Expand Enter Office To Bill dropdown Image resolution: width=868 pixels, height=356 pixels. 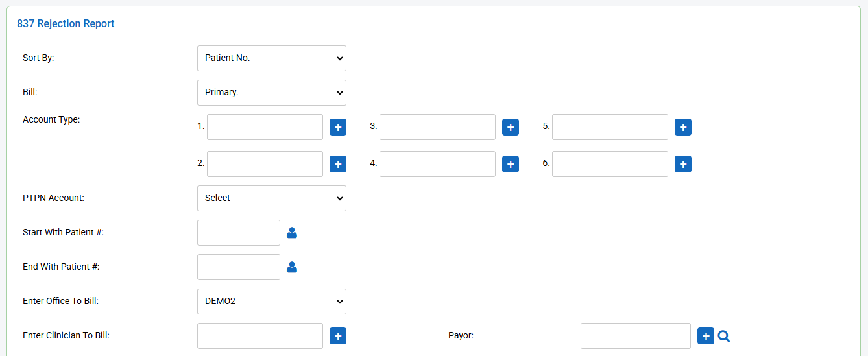tap(271, 302)
